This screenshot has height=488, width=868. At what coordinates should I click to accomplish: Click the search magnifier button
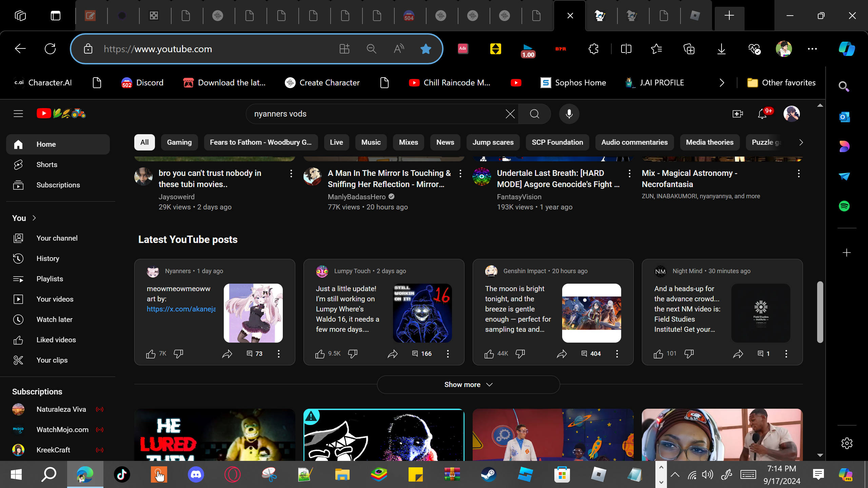pyautogui.click(x=534, y=114)
